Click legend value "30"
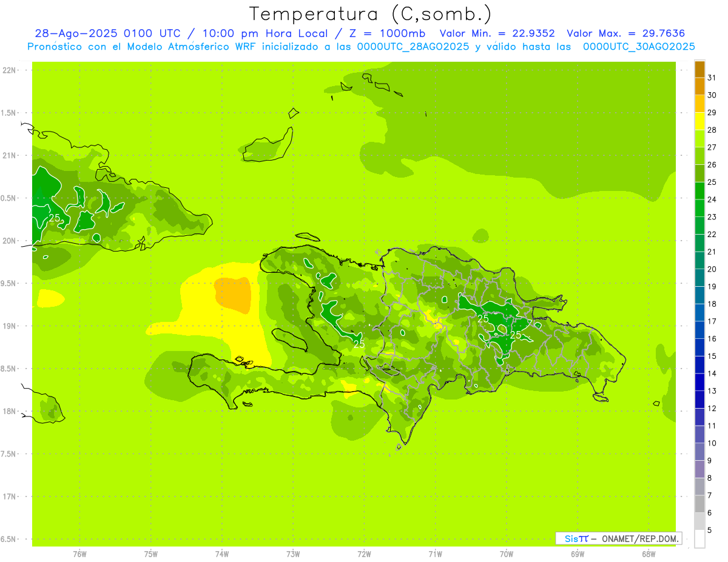The width and height of the screenshot is (728, 562). (x=712, y=95)
